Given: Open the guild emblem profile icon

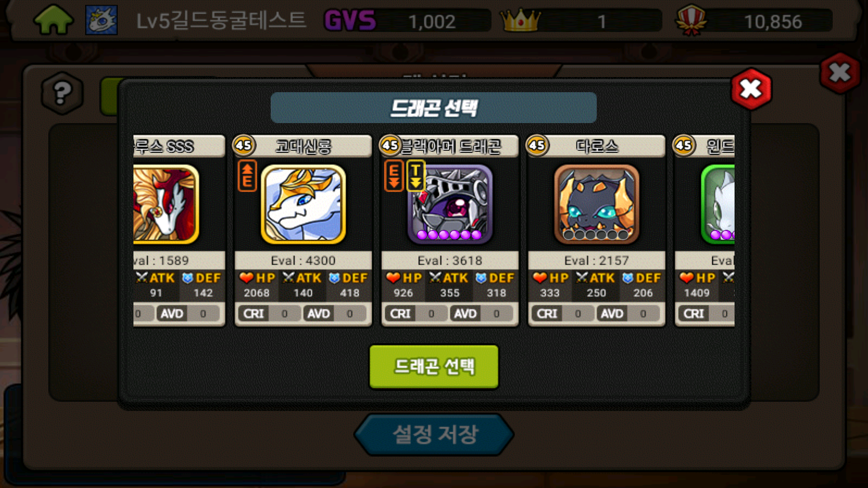Looking at the screenshot, I should point(101,21).
